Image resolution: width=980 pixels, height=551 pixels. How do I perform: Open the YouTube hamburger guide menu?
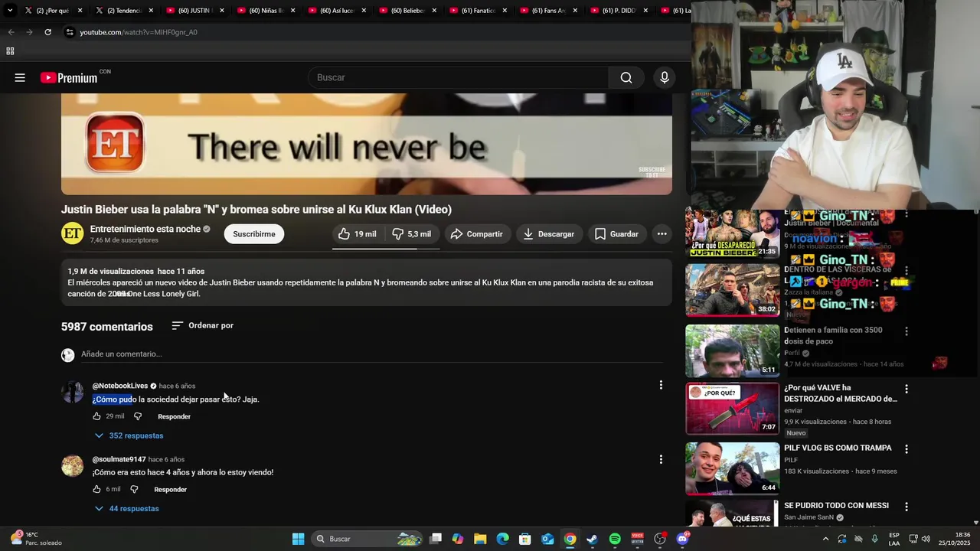(20, 77)
